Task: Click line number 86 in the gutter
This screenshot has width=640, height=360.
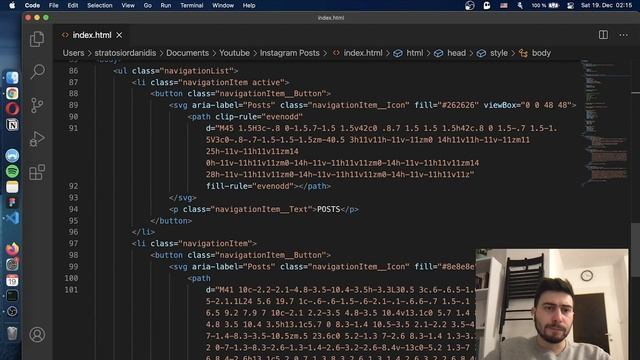Action: (x=73, y=71)
